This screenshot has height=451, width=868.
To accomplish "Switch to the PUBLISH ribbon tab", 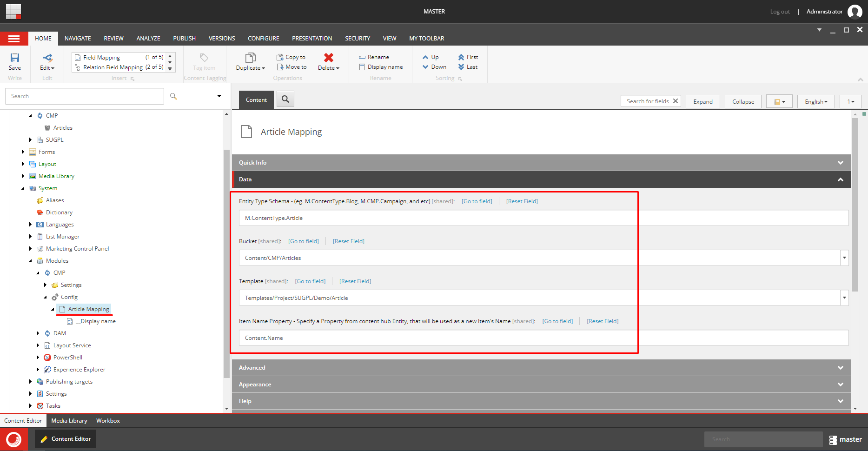I will [x=184, y=39].
